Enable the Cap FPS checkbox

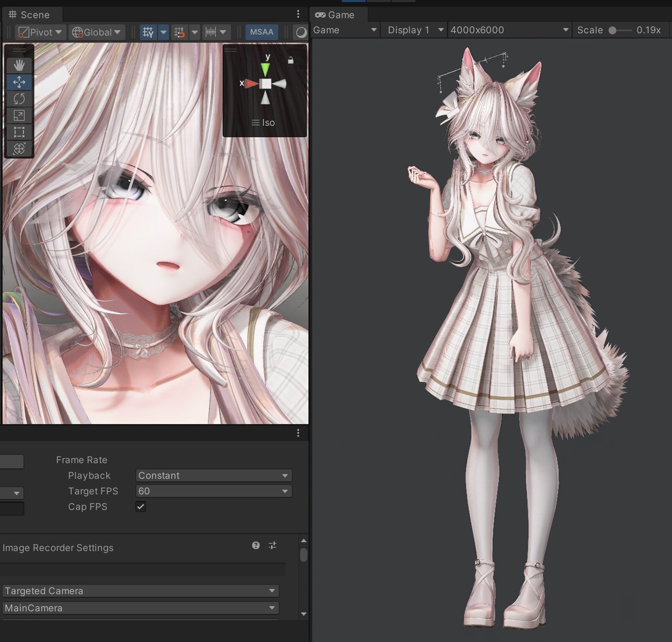pyautogui.click(x=140, y=507)
